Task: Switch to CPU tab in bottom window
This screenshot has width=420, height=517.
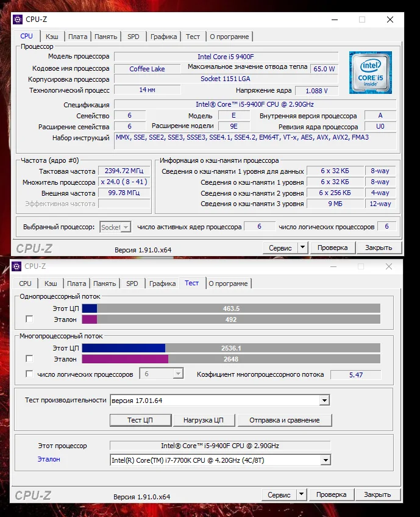Action: click(x=25, y=283)
